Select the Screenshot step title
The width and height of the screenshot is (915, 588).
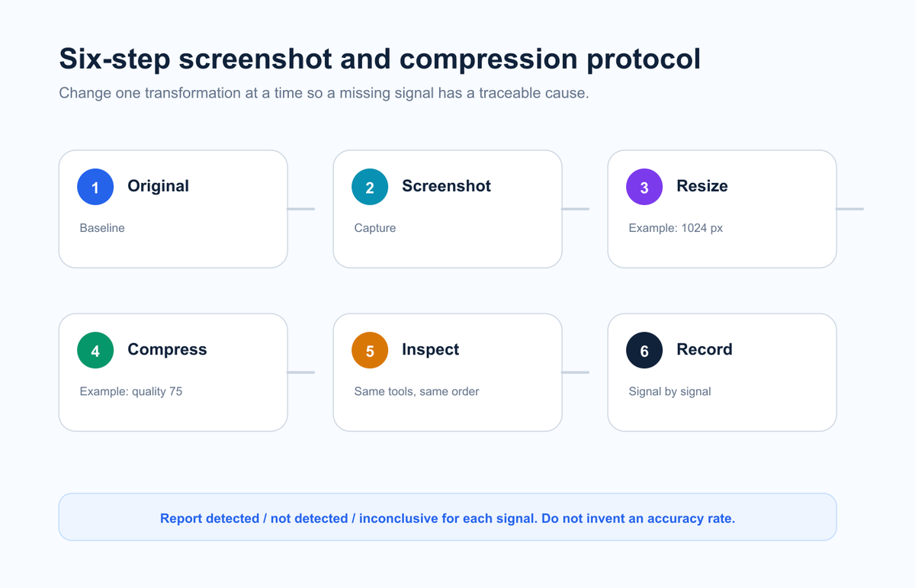tap(446, 186)
